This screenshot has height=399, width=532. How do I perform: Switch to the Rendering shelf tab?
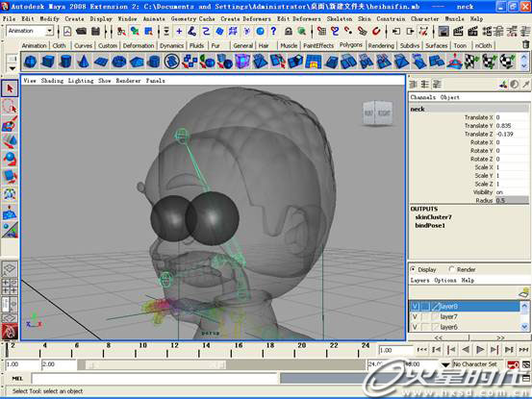coord(381,45)
